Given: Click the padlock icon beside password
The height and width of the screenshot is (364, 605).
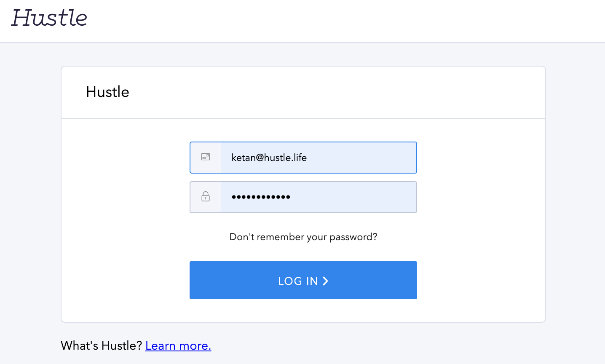Looking at the screenshot, I should tap(206, 196).
